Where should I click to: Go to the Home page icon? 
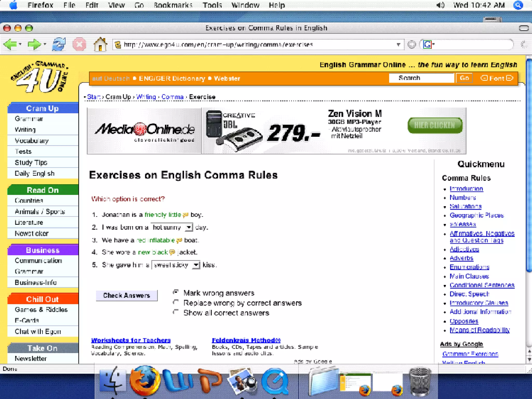[x=100, y=44]
